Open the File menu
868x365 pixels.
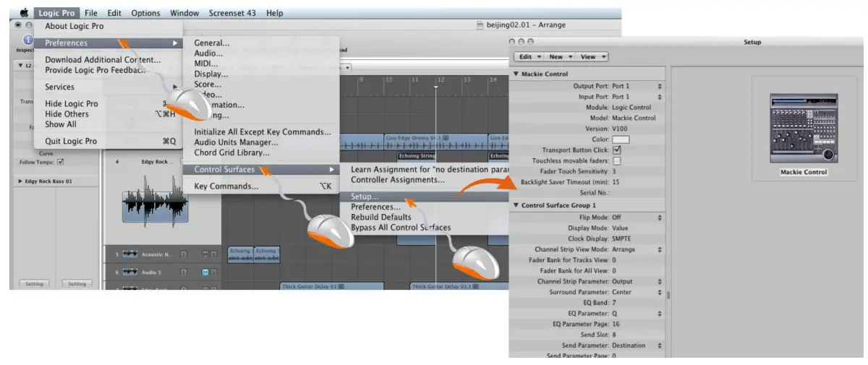(90, 12)
